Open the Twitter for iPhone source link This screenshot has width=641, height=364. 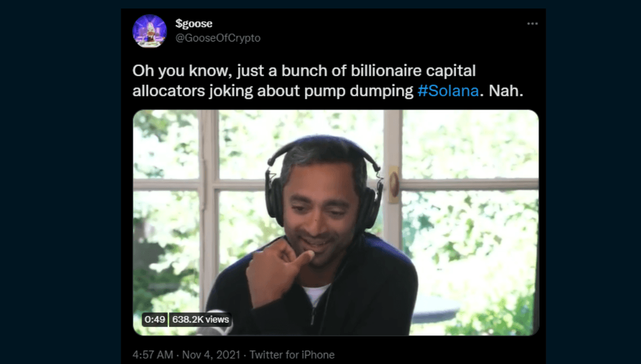pos(292,354)
